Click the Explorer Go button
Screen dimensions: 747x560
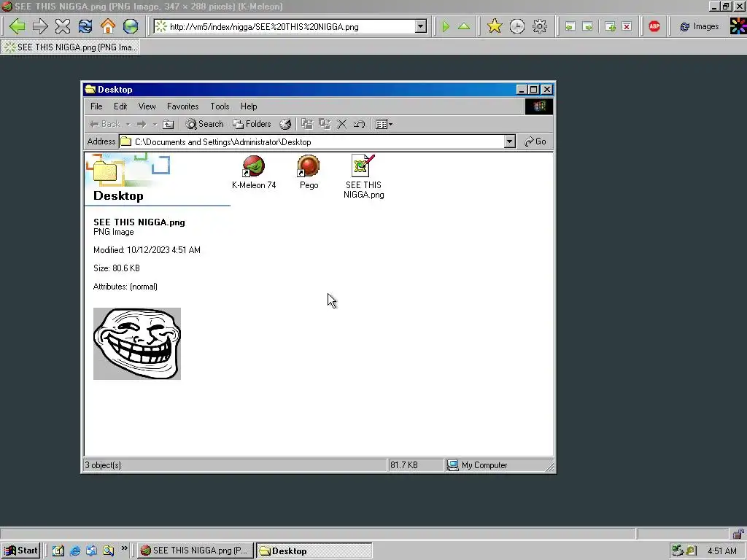pyautogui.click(x=535, y=141)
